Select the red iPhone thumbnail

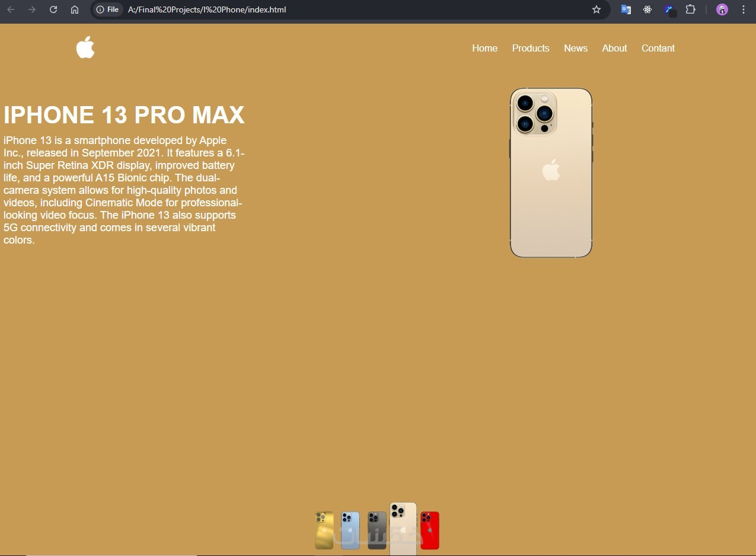point(430,531)
